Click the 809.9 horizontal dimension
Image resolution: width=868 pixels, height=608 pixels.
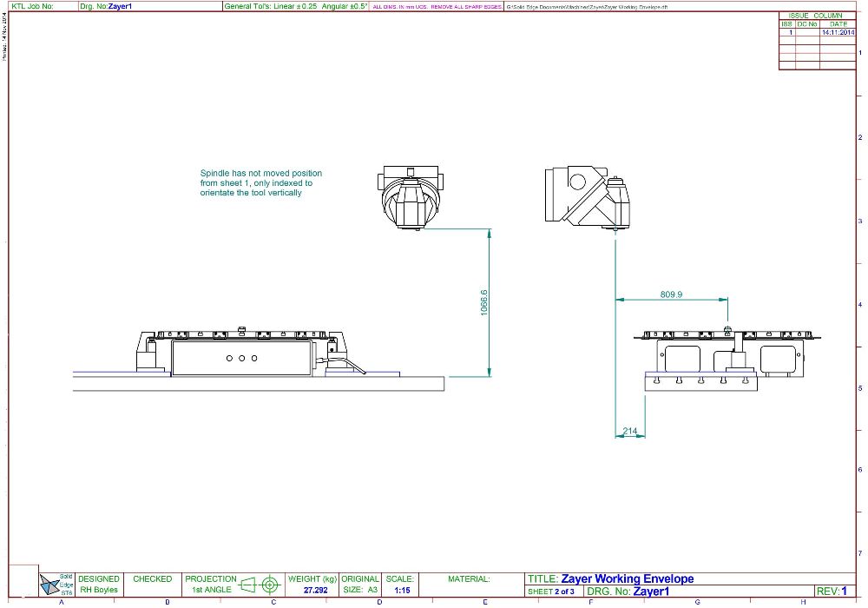671,294
